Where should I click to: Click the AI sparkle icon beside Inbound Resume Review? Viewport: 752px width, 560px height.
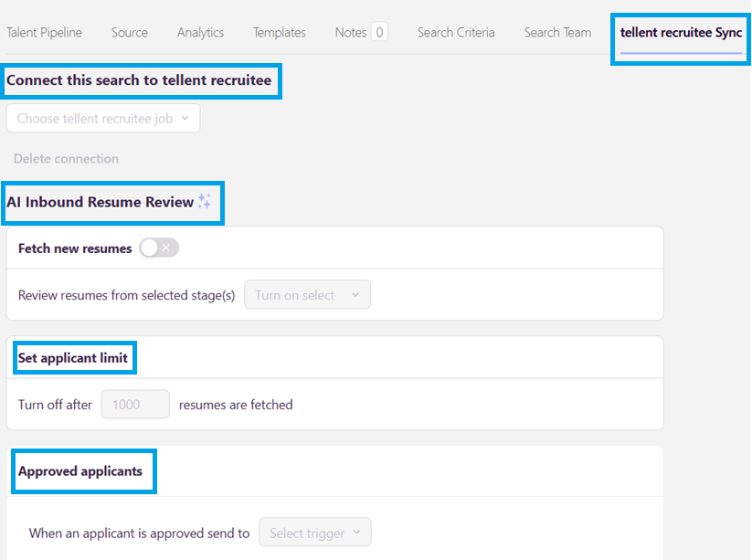(x=205, y=201)
